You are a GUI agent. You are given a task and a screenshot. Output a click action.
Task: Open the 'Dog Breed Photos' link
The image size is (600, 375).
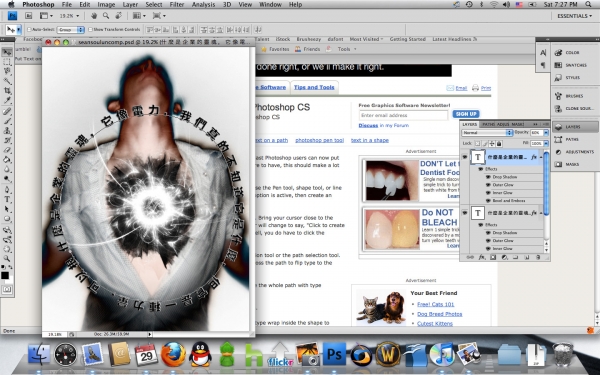pos(439,314)
